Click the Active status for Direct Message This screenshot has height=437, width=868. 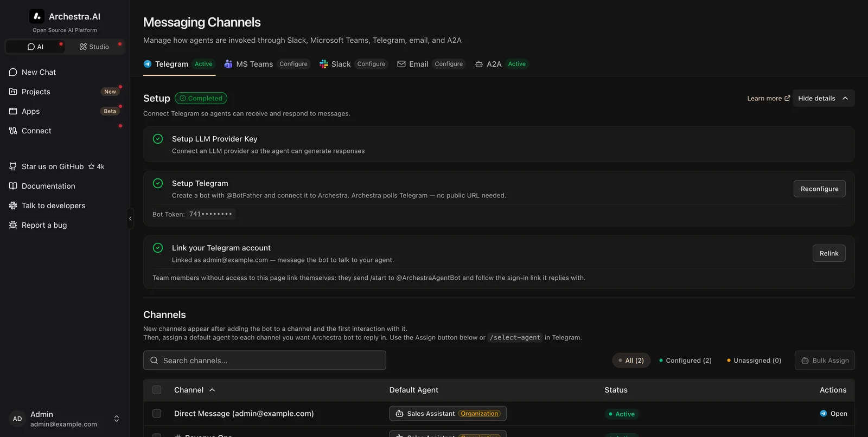622,414
